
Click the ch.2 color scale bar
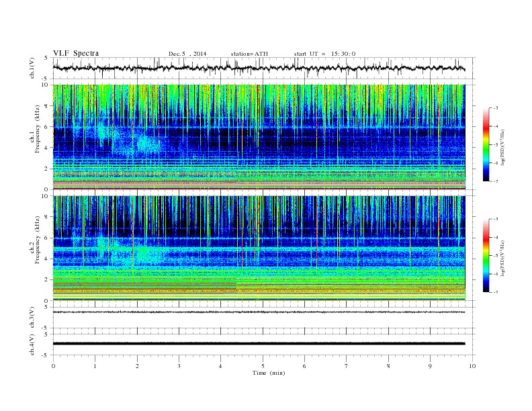[x=486, y=256]
